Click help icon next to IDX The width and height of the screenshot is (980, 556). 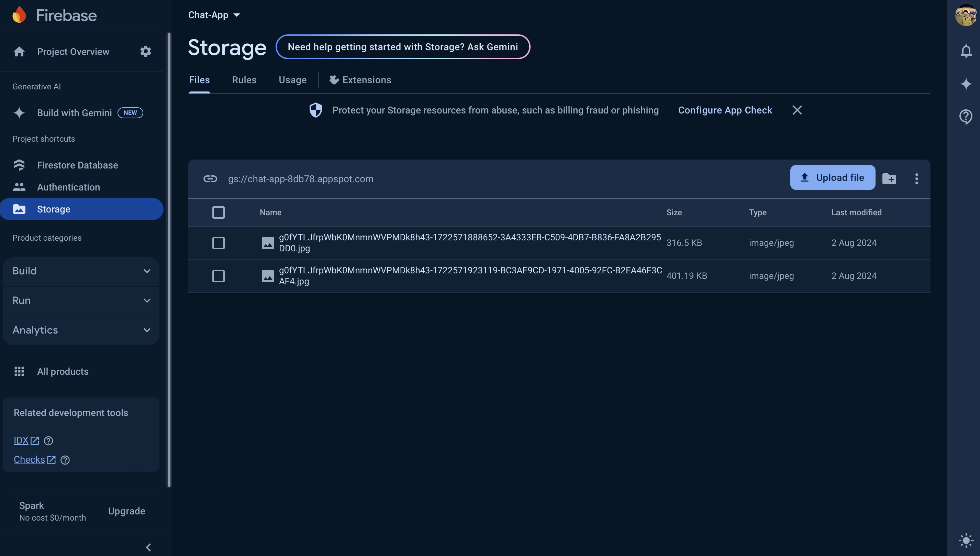coord(48,441)
